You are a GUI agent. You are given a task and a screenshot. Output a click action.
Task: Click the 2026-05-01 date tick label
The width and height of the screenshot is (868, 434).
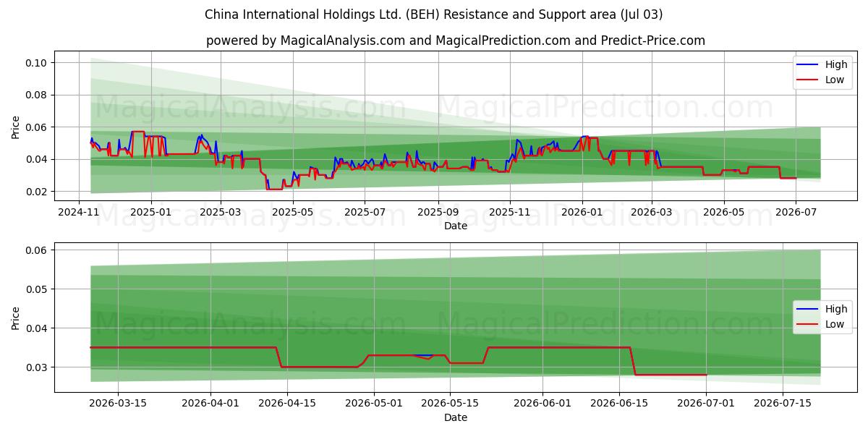coord(375,404)
